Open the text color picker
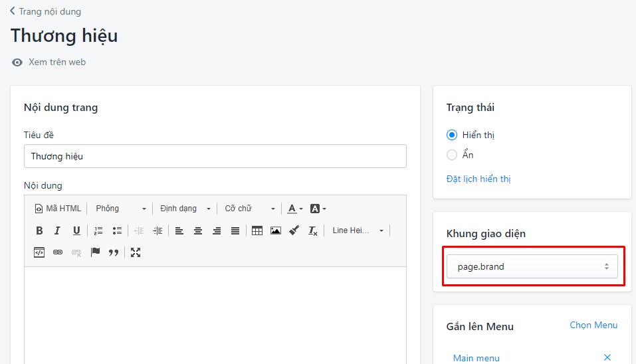 (x=295, y=209)
